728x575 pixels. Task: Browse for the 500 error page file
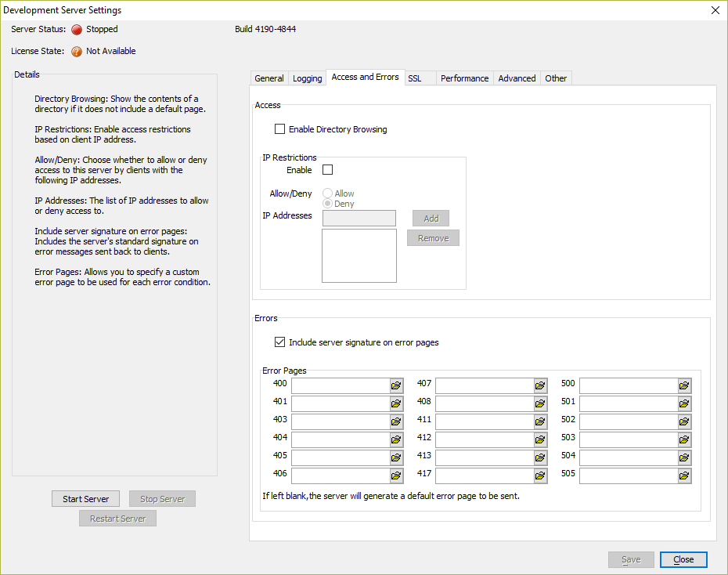point(684,385)
